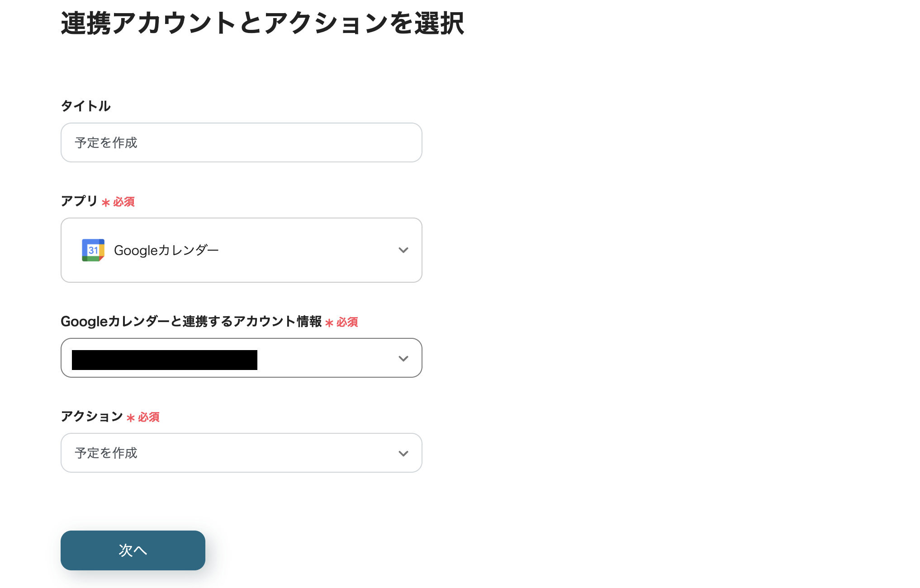
Task: Click the タイトル label text
Action: point(85,106)
